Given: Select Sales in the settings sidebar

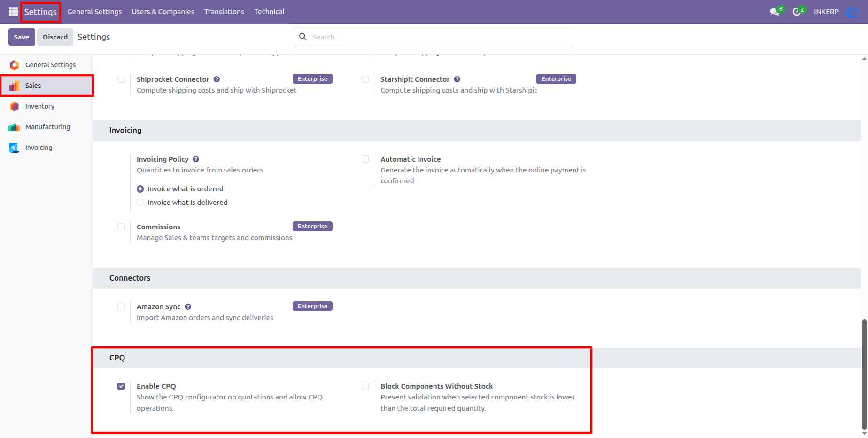Looking at the screenshot, I should pos(46,86).
